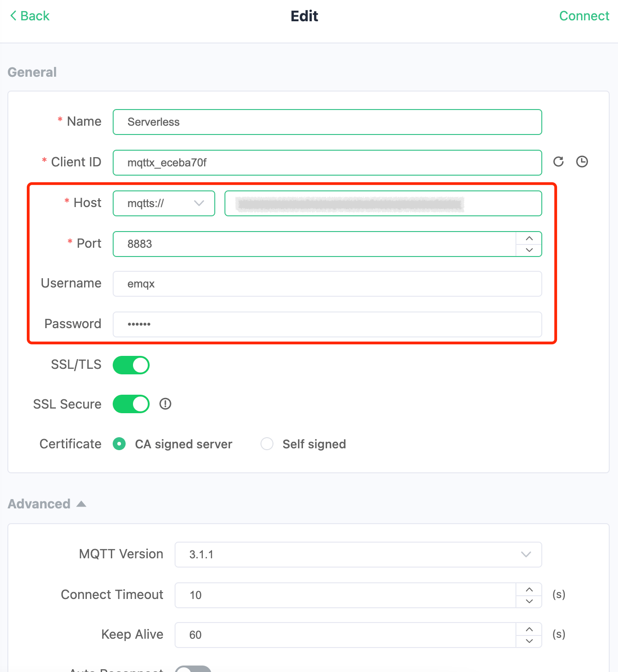Click the Name input field

pyautogui.click(x=327, y=122)
